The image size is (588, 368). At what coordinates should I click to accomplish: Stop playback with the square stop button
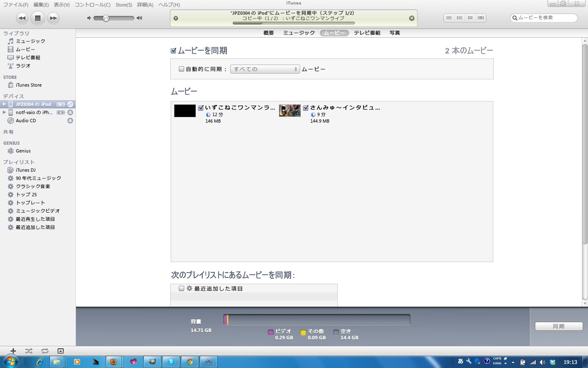click(x=38, y=18)
